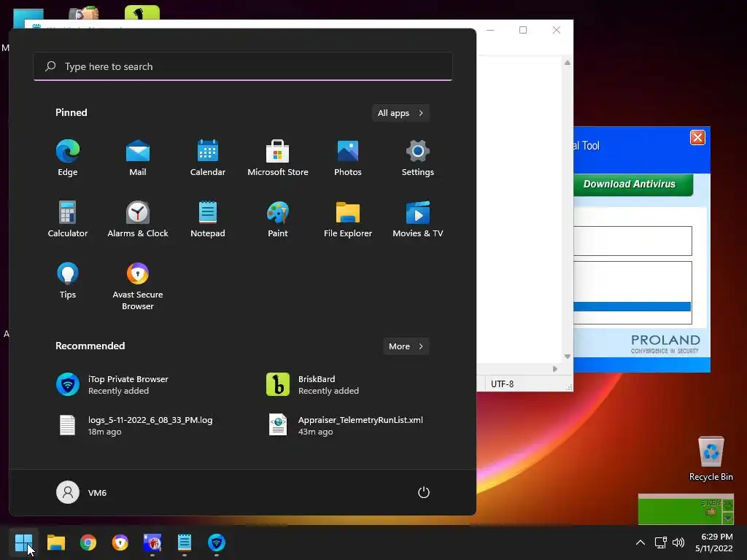The width and height of the screenshot is (747, 560).
Task: Select the Recycle Bin desktop icon
Action: point(711,459)
